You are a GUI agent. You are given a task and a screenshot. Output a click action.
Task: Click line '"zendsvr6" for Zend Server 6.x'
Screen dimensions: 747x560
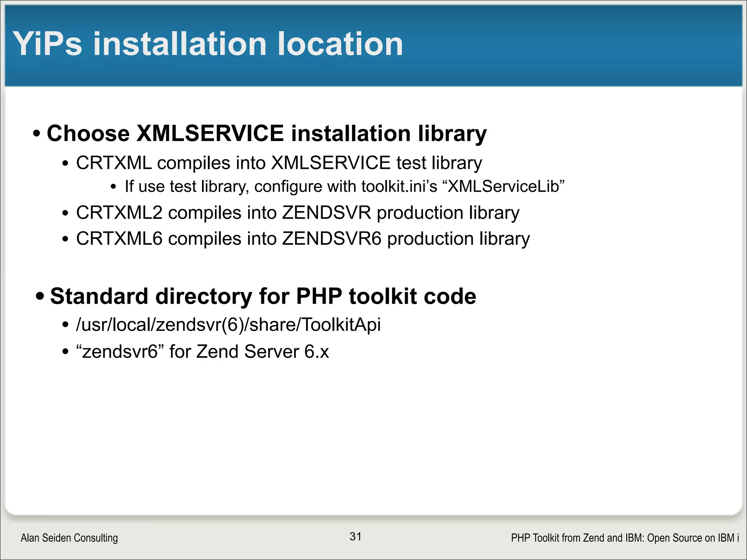click(202, 351)
